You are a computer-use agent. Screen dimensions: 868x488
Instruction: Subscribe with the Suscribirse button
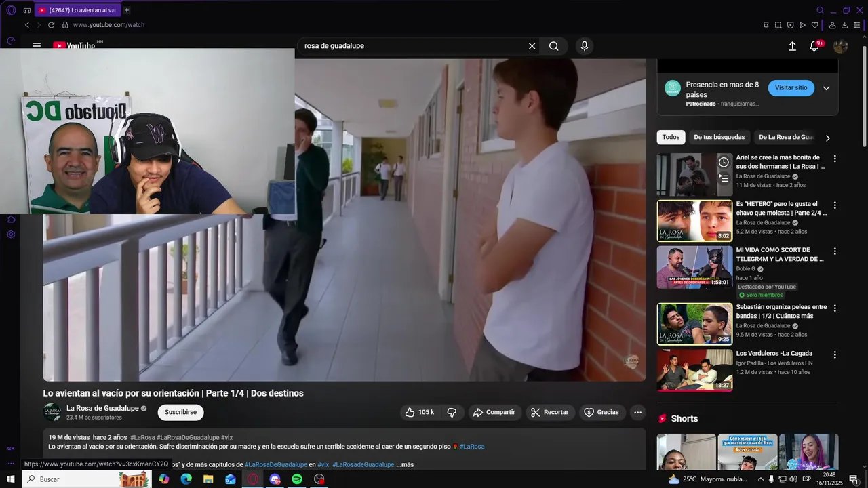coord(180,412)
